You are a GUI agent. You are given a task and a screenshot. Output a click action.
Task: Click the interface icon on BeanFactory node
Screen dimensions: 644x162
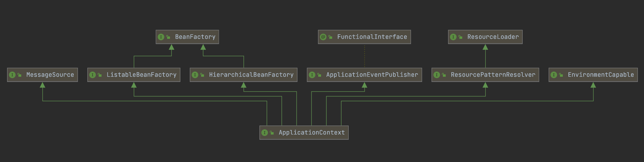tap(161, 37)
